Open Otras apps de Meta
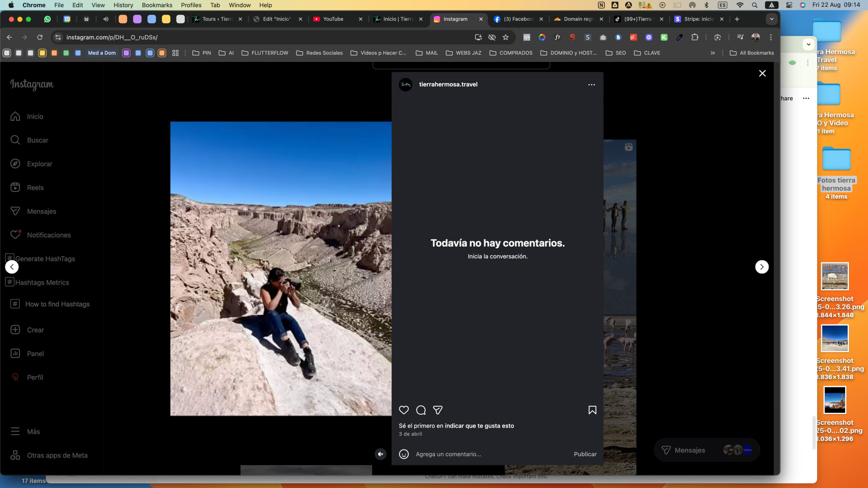The width and height of the screenshot is (868, 488). (x=49, y=455)
